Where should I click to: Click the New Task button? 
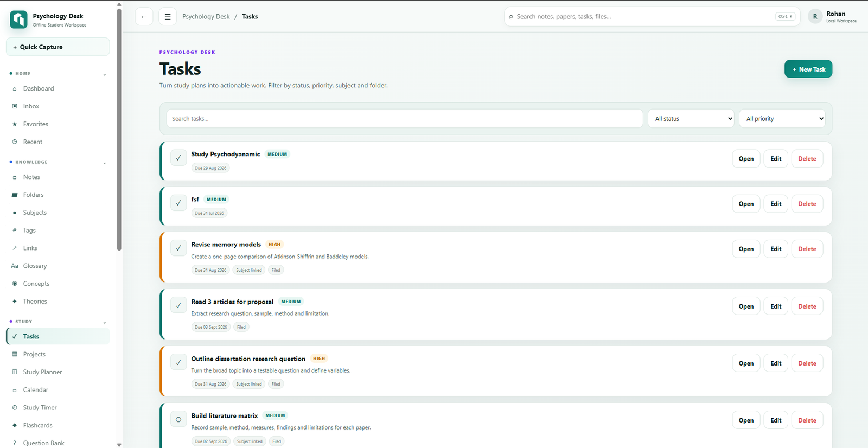[808, 69]
